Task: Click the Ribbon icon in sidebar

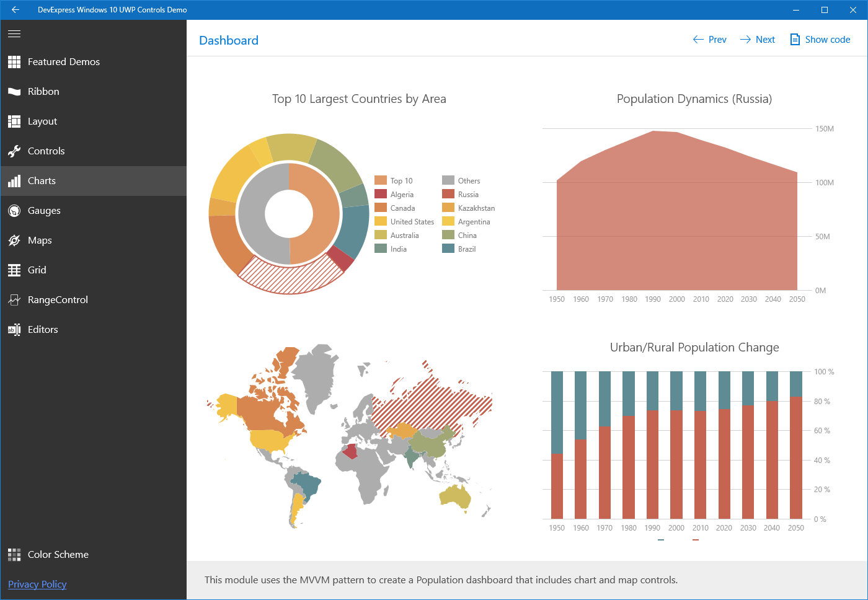Action: 14,92
